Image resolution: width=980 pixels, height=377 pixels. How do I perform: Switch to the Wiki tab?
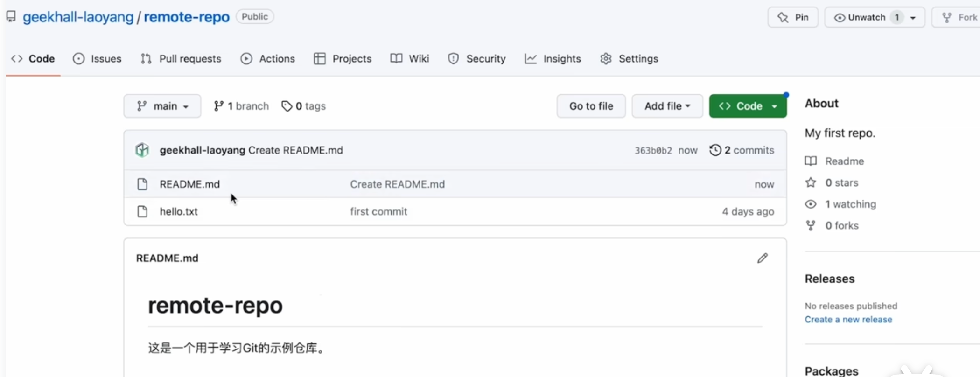coord(410,59)
